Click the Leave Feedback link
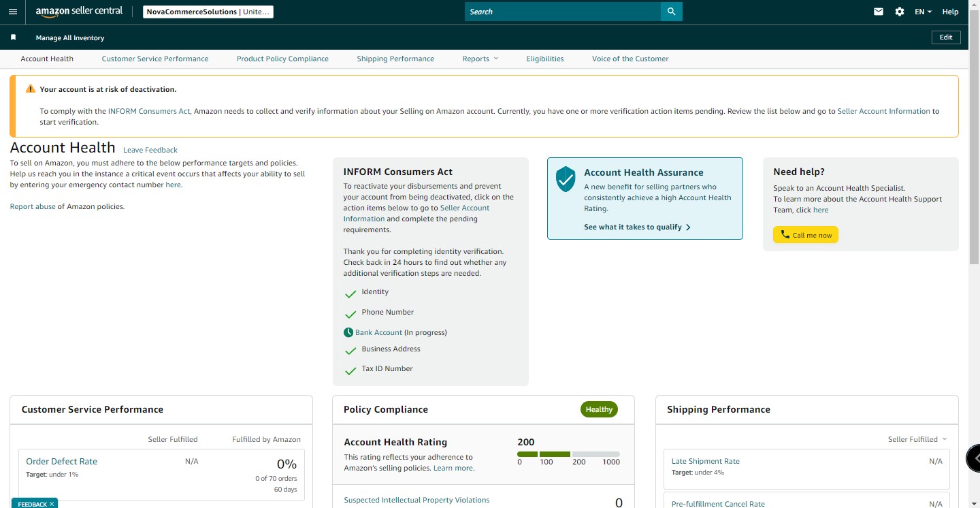The image size is (980, 508). tap(150, 150)
